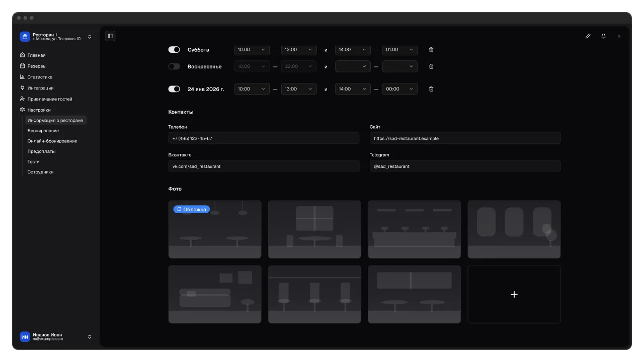
Task: Open Суббота 13:00 end time dropdown
Action: tap(299, 50)
